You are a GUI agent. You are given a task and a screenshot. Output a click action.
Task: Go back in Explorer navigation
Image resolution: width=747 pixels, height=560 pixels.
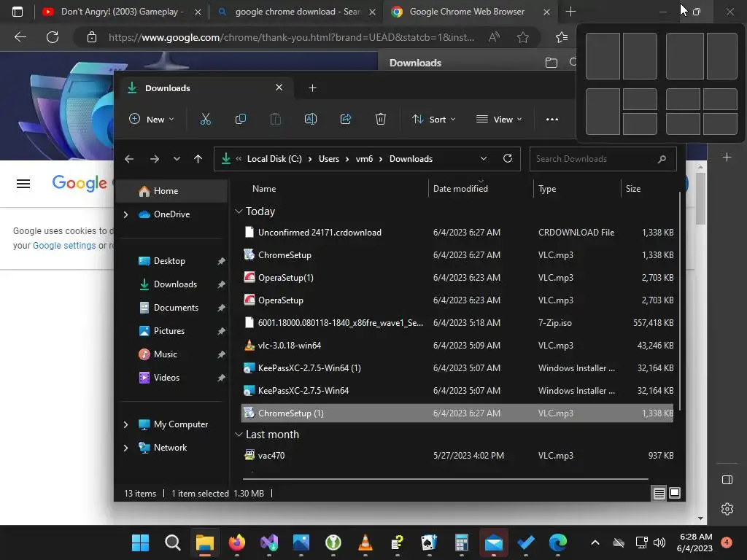(129, 159)
